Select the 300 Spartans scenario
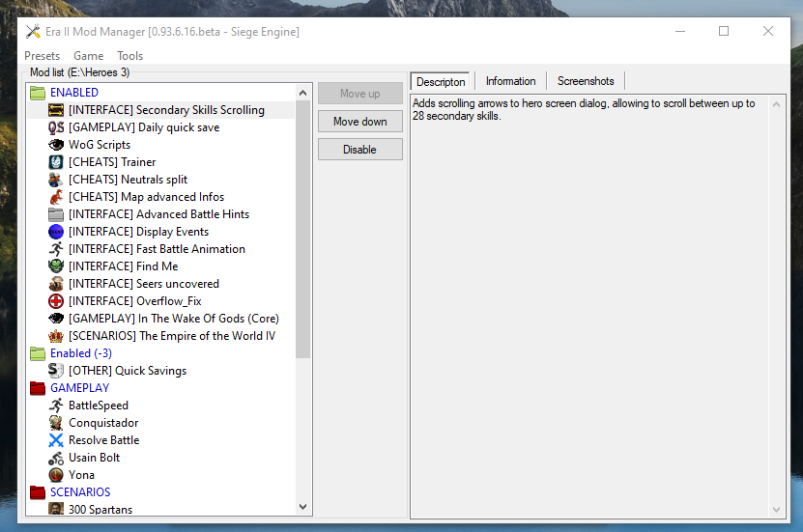 [100, 509]
